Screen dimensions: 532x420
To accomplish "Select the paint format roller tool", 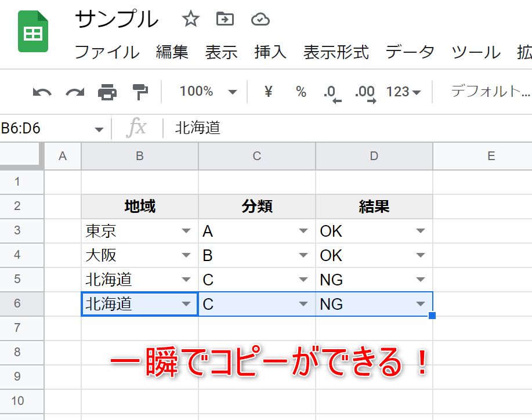I will point(140,92).
